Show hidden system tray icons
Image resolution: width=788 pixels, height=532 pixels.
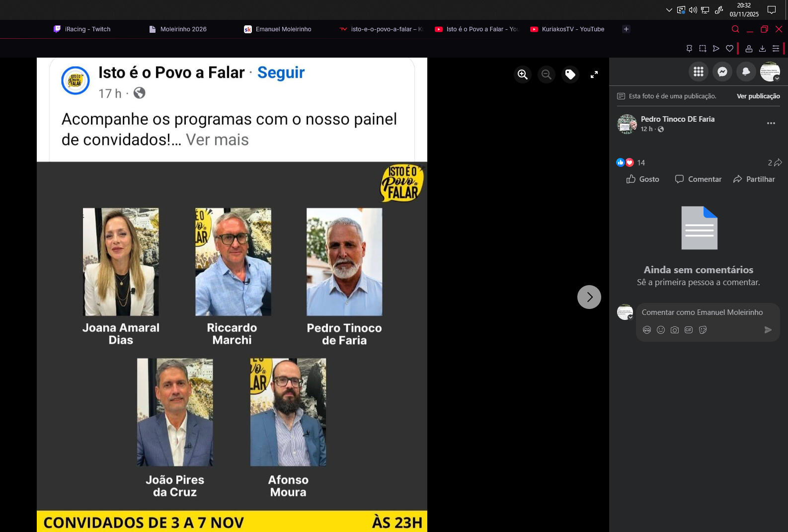(669, 10)
